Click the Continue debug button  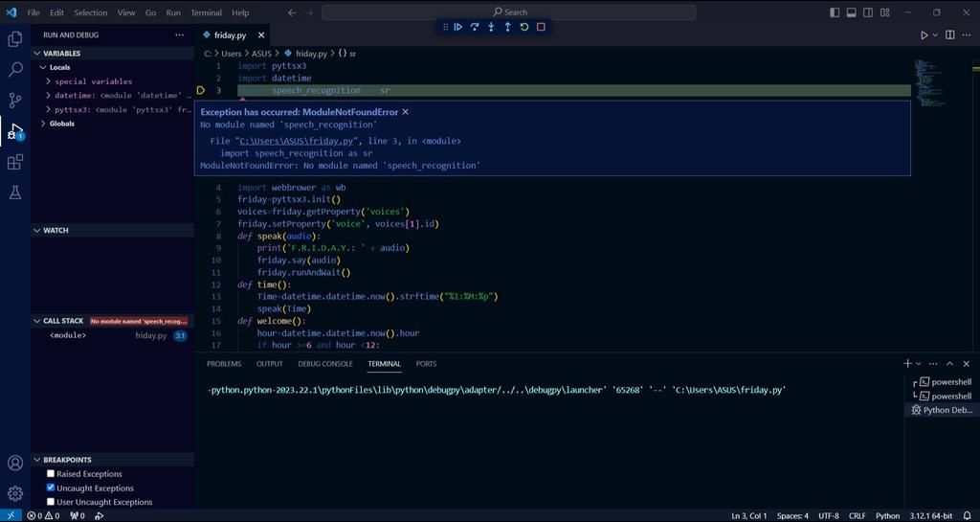coord(457,27)
